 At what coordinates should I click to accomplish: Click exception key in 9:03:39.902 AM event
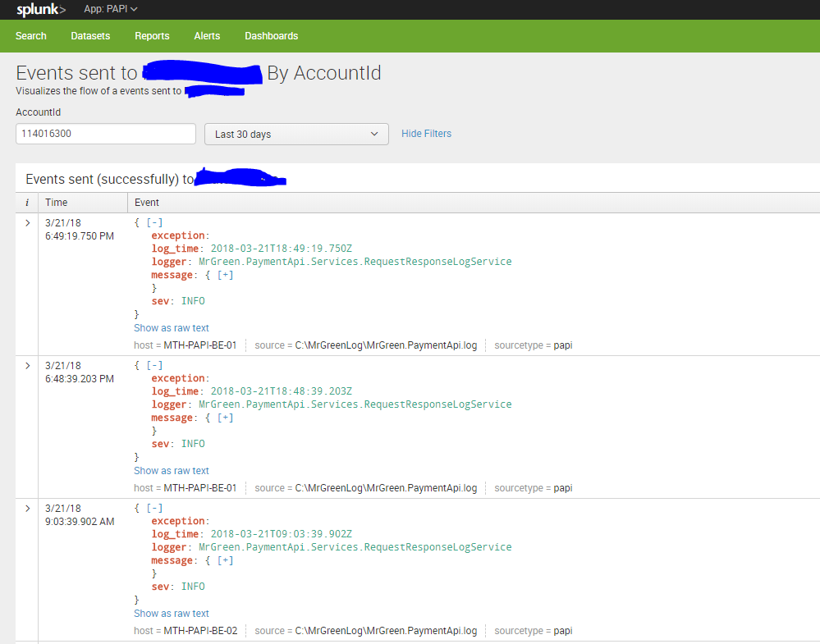(178, 521)
